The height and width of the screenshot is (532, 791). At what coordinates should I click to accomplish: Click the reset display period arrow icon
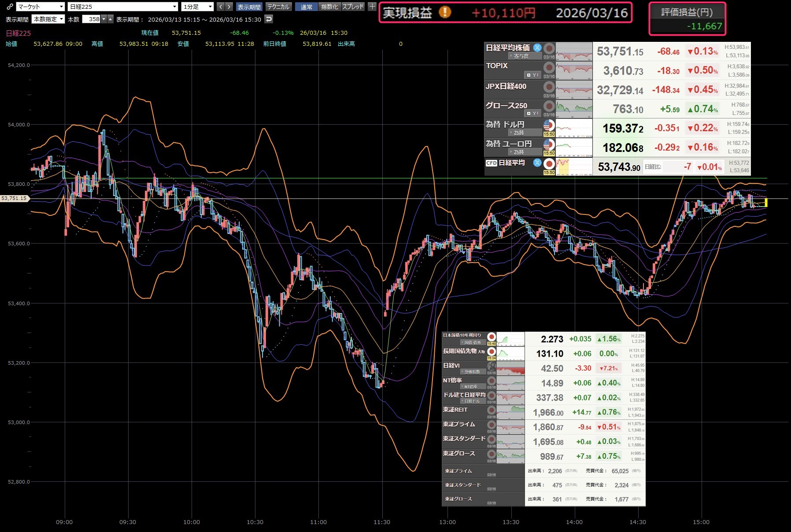(269, 19)
